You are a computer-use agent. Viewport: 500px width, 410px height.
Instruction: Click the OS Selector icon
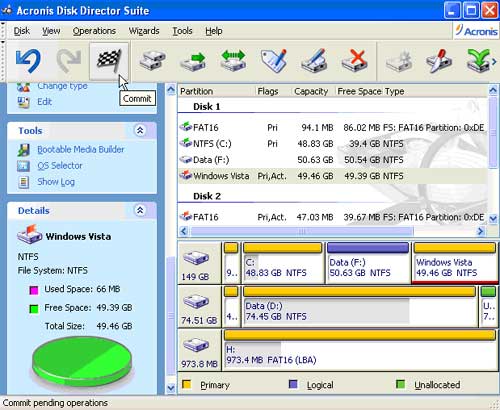pyautogui.click(x=23, y=166)
